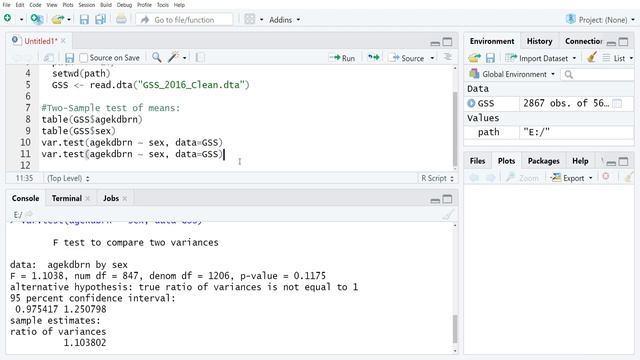
Task: Open the workspace panes grid icon
Action: (249, 19)
